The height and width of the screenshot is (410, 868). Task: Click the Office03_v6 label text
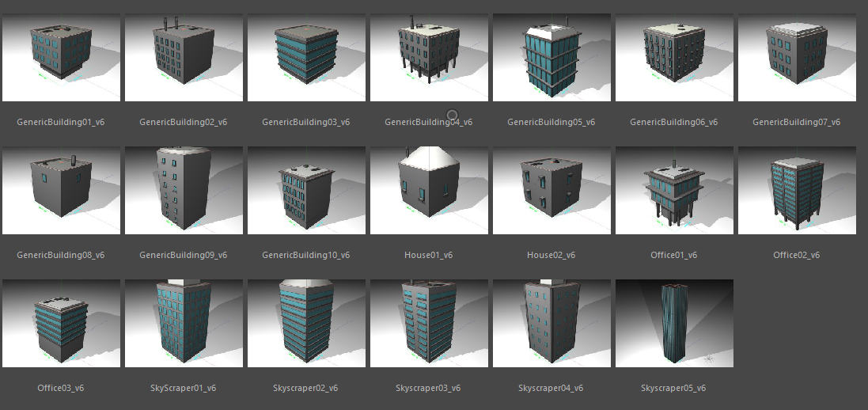tap(61, 388)
